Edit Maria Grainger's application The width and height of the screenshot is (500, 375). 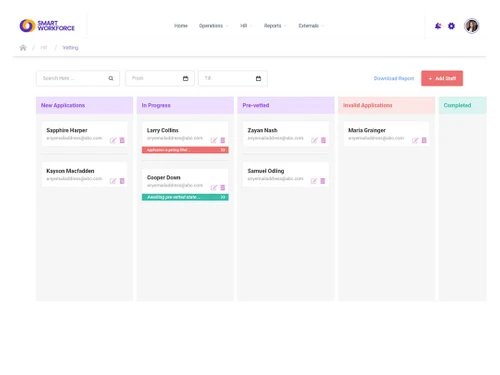pos(415,140)
